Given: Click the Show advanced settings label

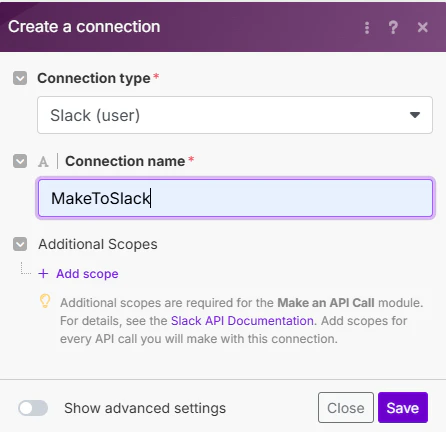Looking at the screenshot, I should pos(145,408).
